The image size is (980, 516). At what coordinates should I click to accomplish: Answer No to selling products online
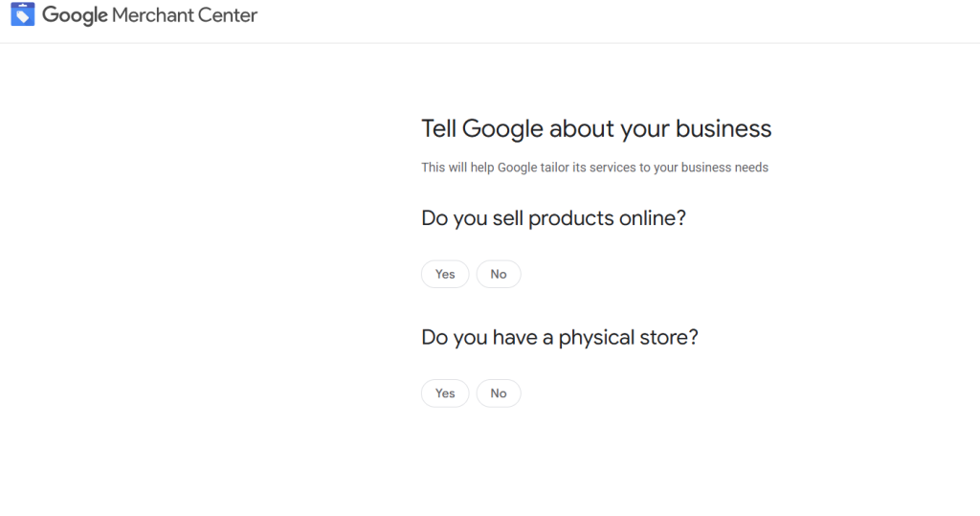[x=499, y=275]
